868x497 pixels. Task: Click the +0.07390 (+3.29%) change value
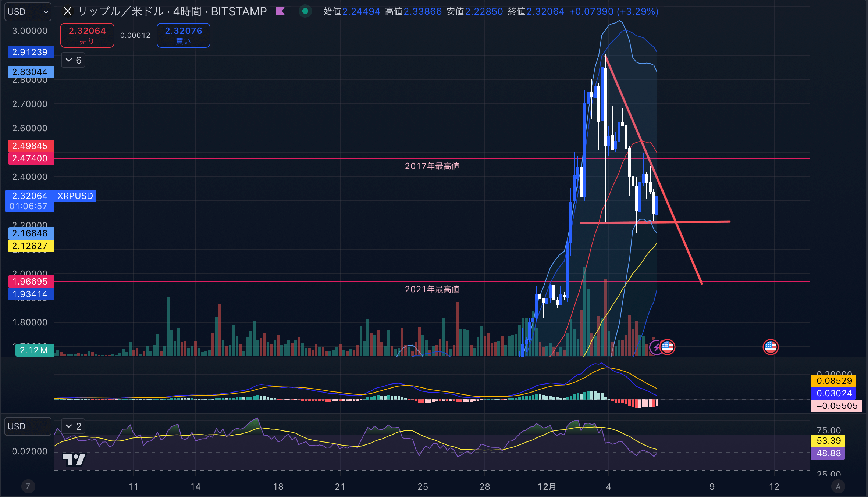(x=614, y=11)
